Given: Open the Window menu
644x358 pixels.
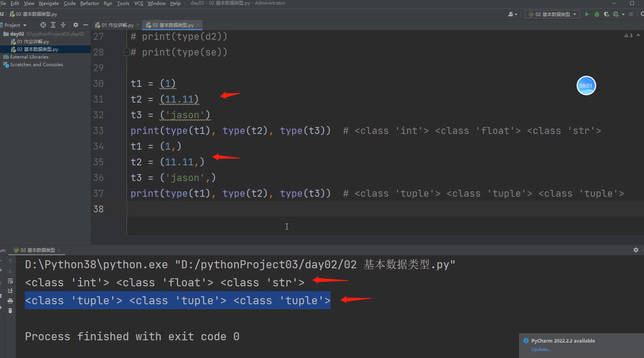Looking at the screenshot, I should point(157,3).
